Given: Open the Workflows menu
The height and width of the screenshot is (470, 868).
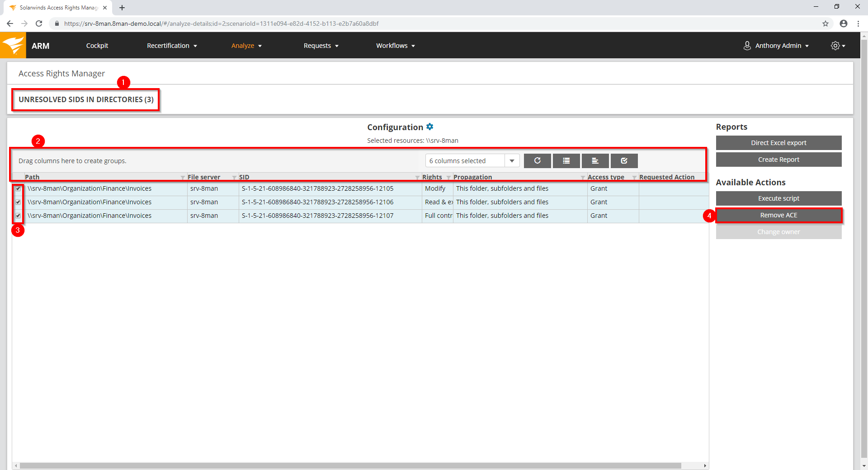Looking at the screenshot, I should 395,46.
